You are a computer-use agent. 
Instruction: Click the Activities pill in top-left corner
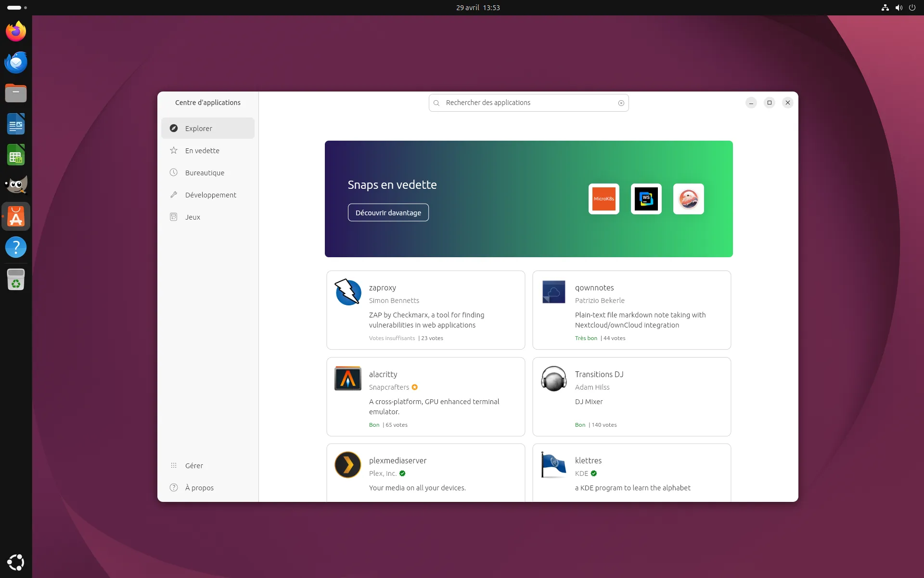pyautogui.click(x=17, y=8)
